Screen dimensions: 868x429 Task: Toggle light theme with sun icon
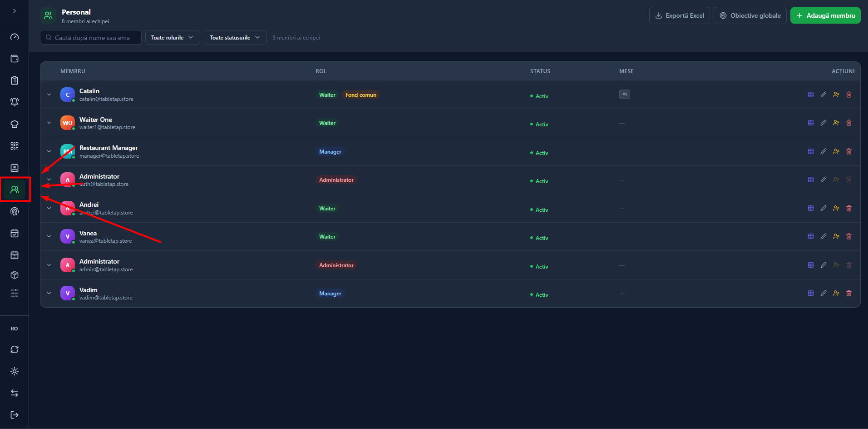tap(15, 371)
